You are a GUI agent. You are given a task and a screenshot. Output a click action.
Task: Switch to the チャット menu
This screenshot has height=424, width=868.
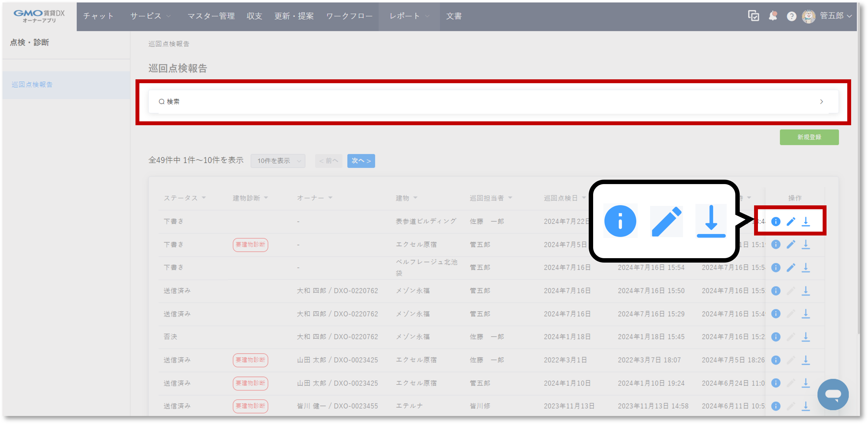coord(98,16)
